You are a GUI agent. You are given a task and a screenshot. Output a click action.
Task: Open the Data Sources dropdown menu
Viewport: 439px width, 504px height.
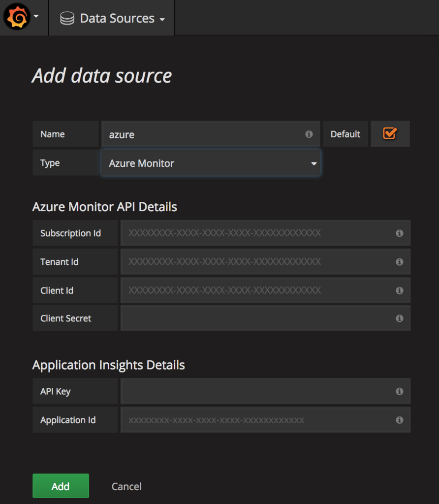112,18
